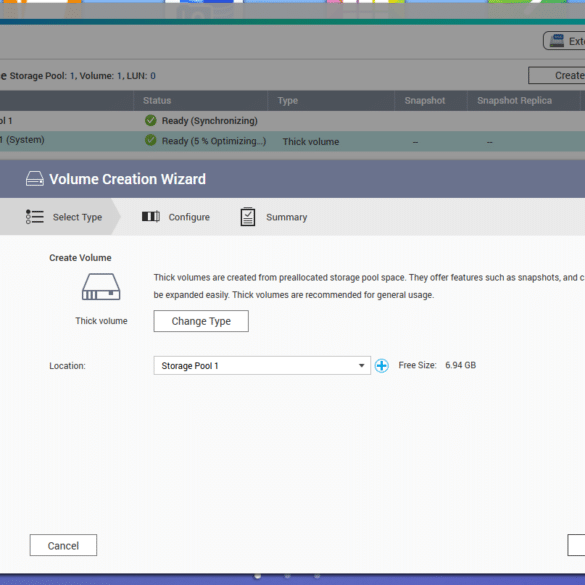The image size is (585, 585).
Task: Open the Storage Pool 1 location dropdown
Action: point(262,366)
